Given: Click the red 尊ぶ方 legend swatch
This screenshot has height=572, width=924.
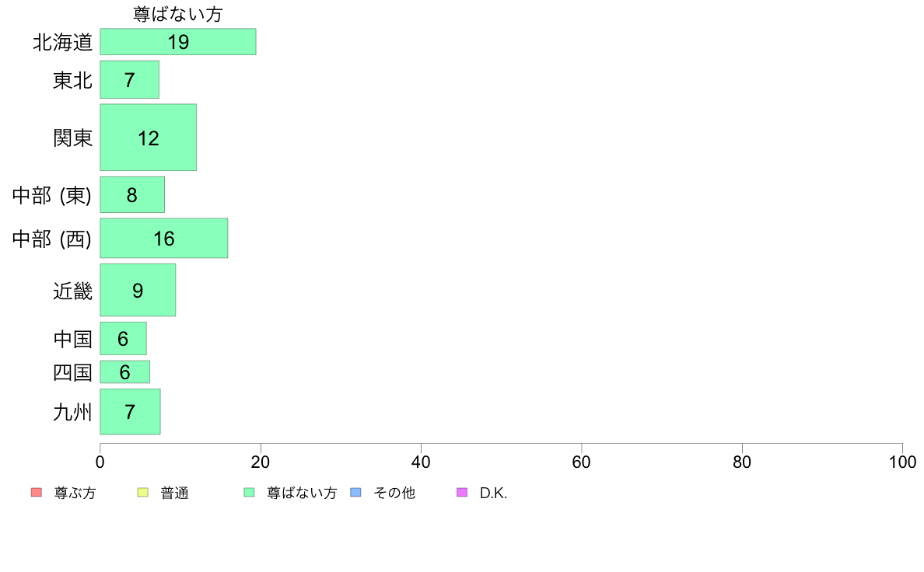Looking at the screenshot, I should [37, 493].
